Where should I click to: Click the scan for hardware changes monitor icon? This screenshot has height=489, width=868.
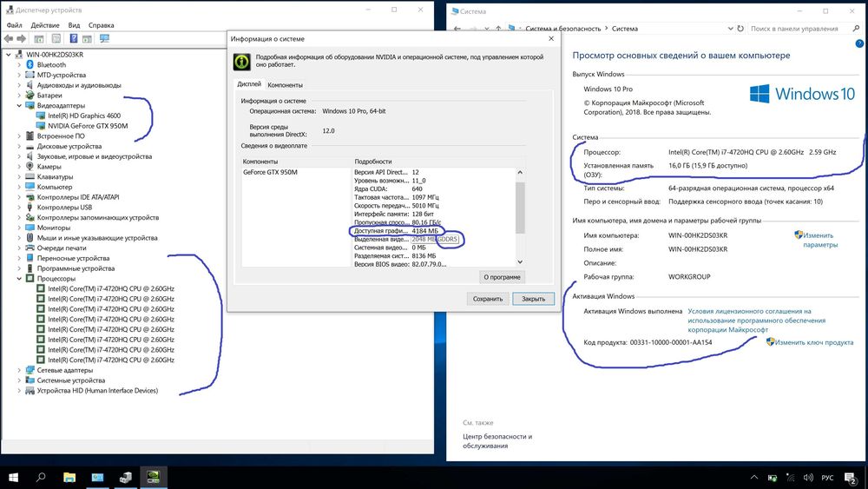(x=104, y=39)
